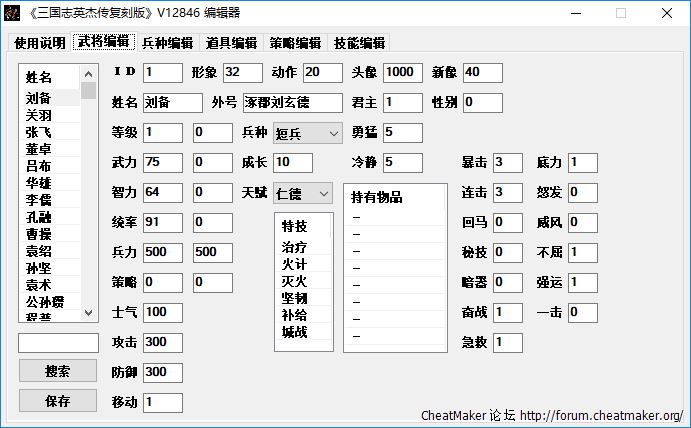Choose 曹操 in the name list
The image size is (691, 428).
[x=39, y=234]
